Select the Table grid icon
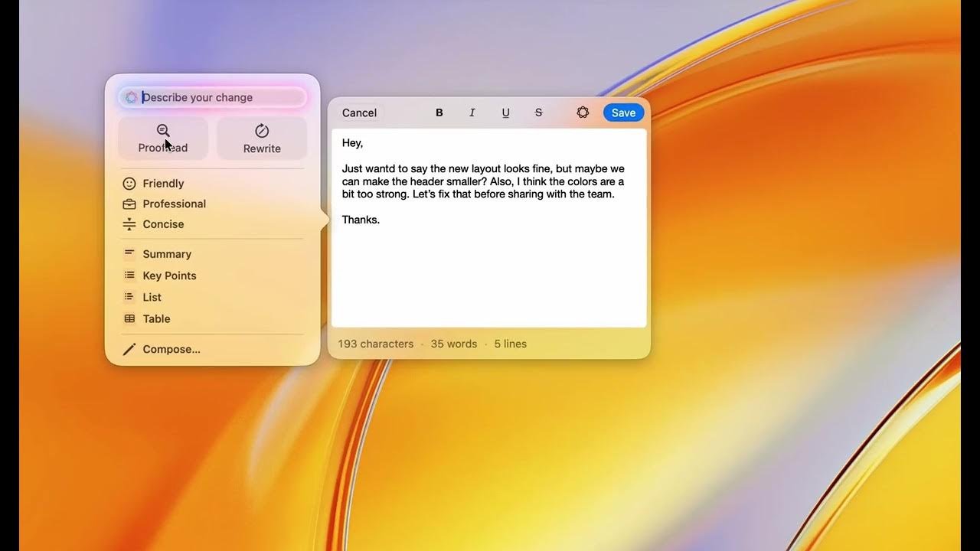 [129, 318]
